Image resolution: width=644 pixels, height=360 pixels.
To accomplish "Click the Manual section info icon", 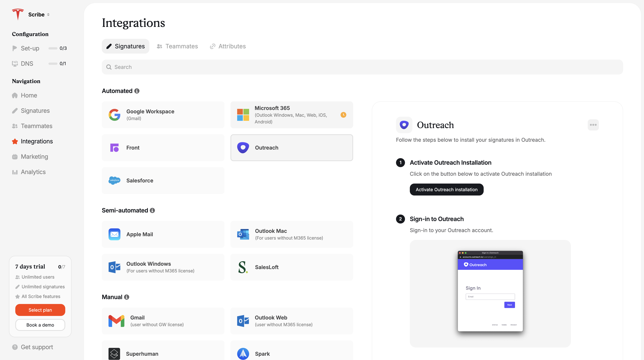I will pos(127,297).
